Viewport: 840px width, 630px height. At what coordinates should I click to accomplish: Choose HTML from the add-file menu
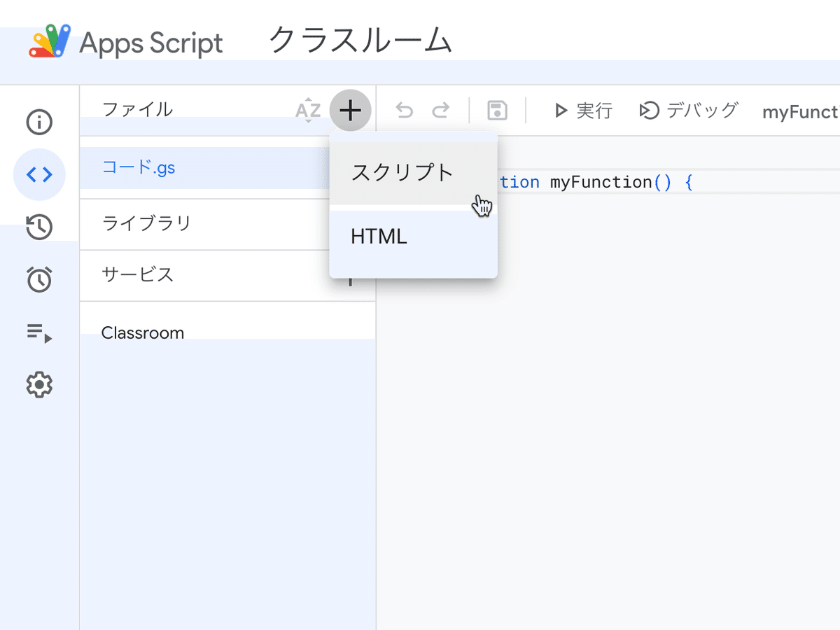[x=413, y=237]
